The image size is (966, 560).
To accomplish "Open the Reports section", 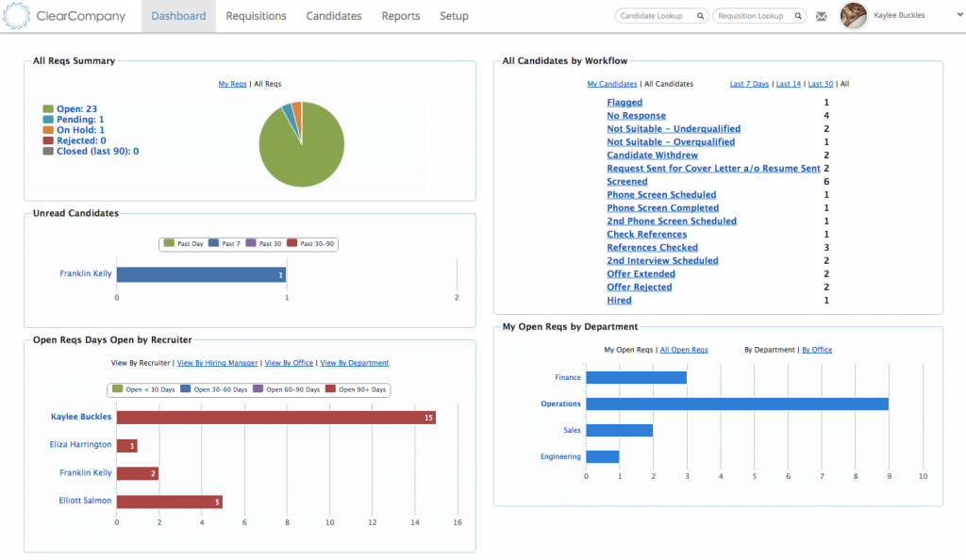I will (400, 15).
